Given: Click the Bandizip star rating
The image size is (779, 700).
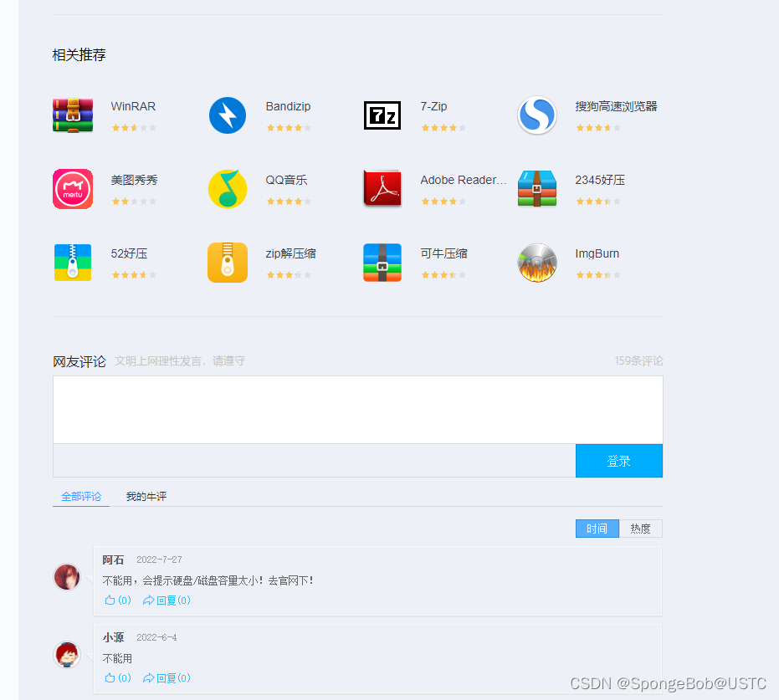Looking at the screenshot, I should (x=289, y=128).
